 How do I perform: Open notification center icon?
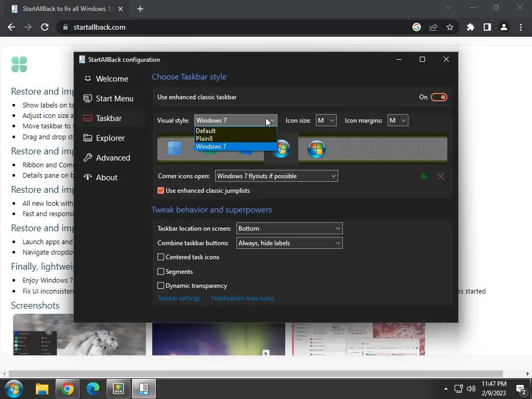[x=521, y=389]
